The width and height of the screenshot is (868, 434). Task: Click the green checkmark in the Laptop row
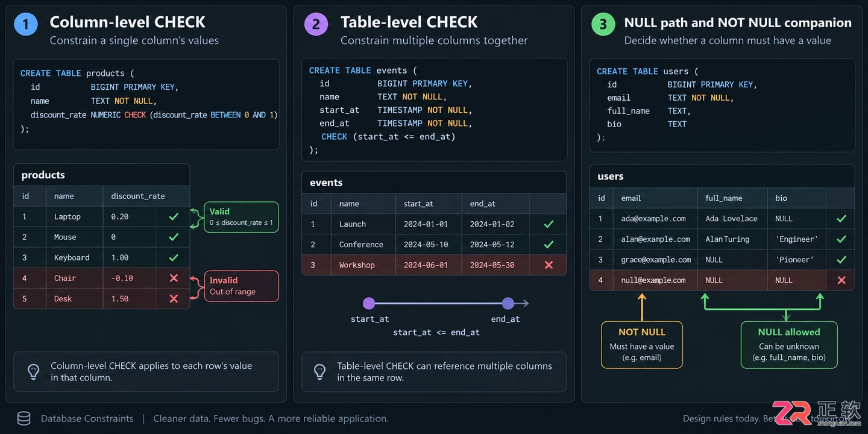(x=174, y=216)
